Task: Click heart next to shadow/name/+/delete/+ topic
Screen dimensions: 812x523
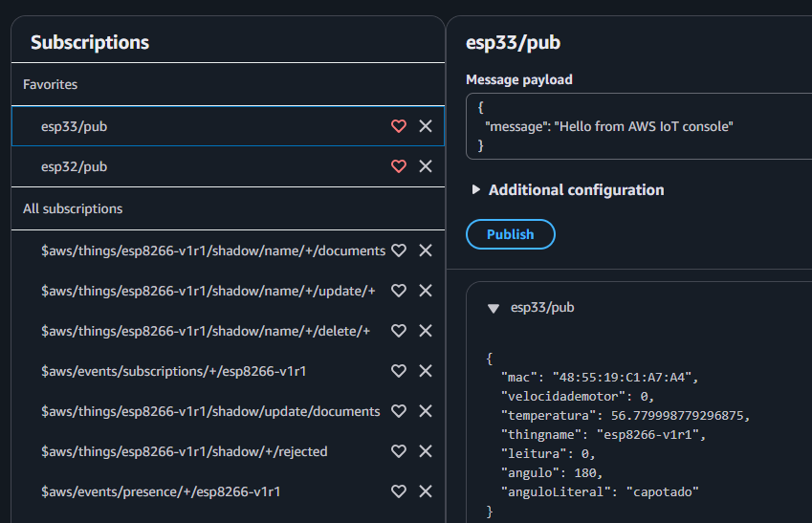Action: pyautogui.click(x=399, y=331)
